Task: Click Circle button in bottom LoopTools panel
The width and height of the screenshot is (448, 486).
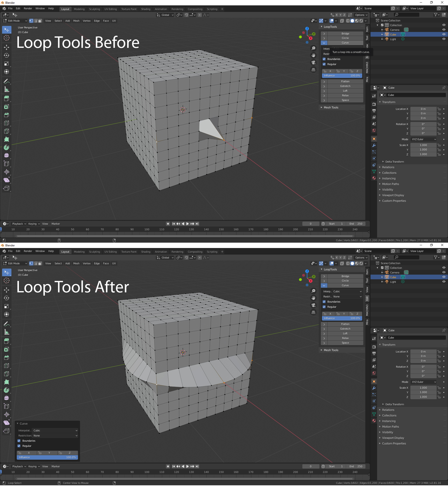Action: (345, 281)
